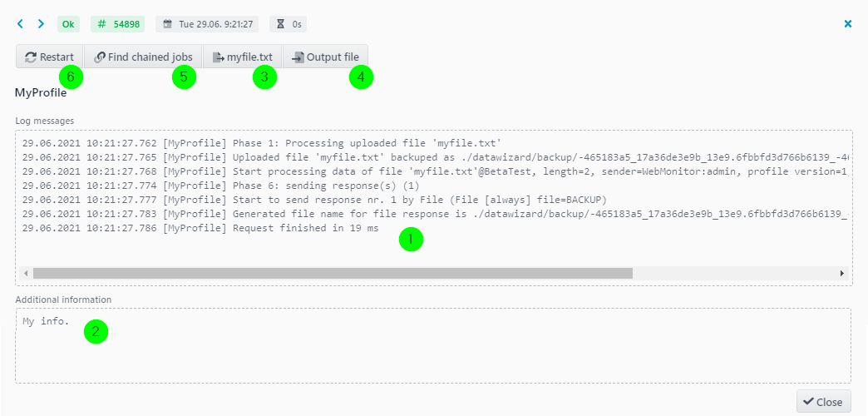Click the date Tue 29.06. 9:21:27
This screenshot has width=868, height=416.
coord(216,24)
